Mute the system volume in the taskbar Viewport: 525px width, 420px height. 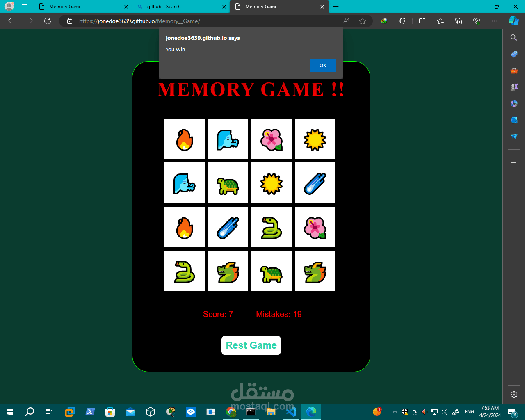tap(444, 412)
